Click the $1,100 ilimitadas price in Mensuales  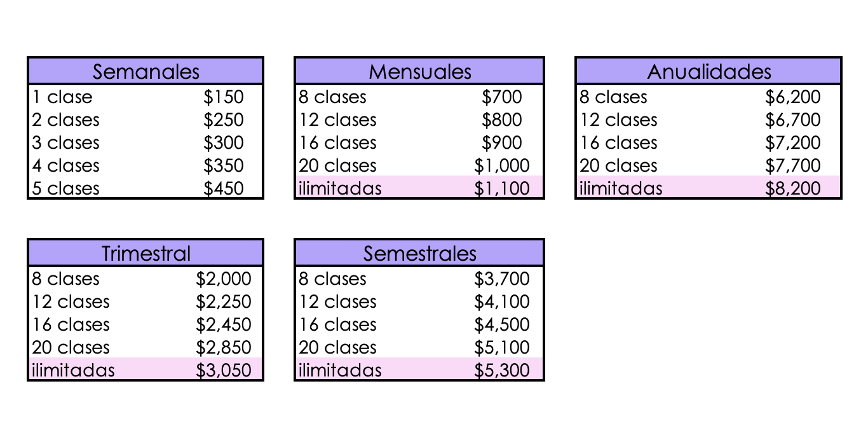pyautogui.click(x=501, y=189)
